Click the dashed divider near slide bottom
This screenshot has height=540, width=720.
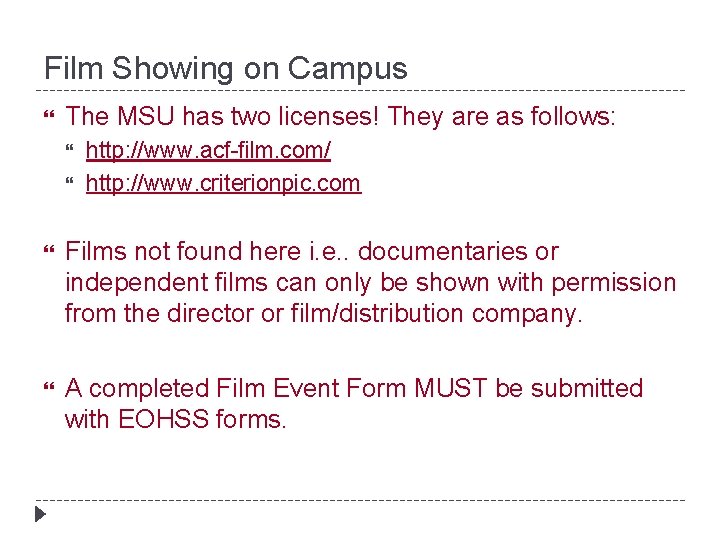[x=360, y=500]
